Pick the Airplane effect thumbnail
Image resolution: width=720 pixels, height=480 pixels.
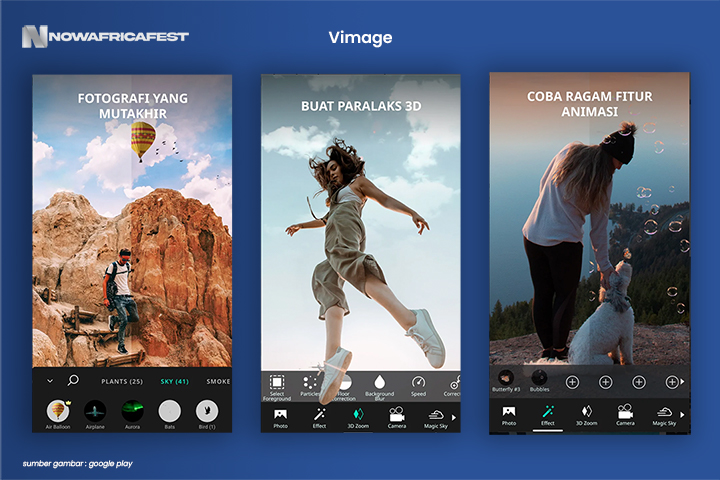click(95, 411)
